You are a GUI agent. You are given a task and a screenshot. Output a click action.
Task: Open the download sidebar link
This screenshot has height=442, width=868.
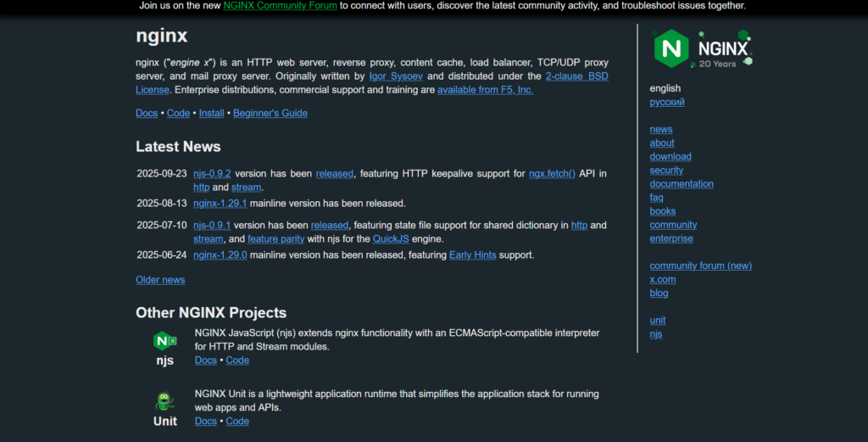[670, 156]
